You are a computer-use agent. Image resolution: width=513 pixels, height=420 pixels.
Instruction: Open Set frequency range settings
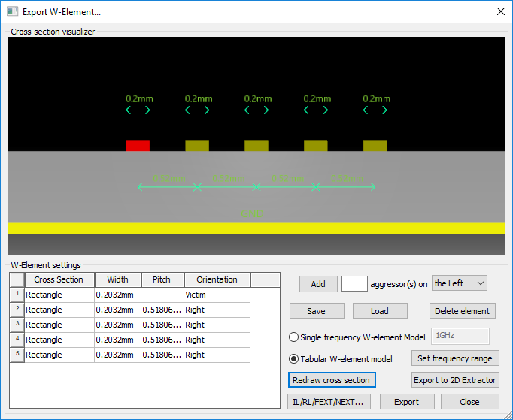tap(455, 358)
